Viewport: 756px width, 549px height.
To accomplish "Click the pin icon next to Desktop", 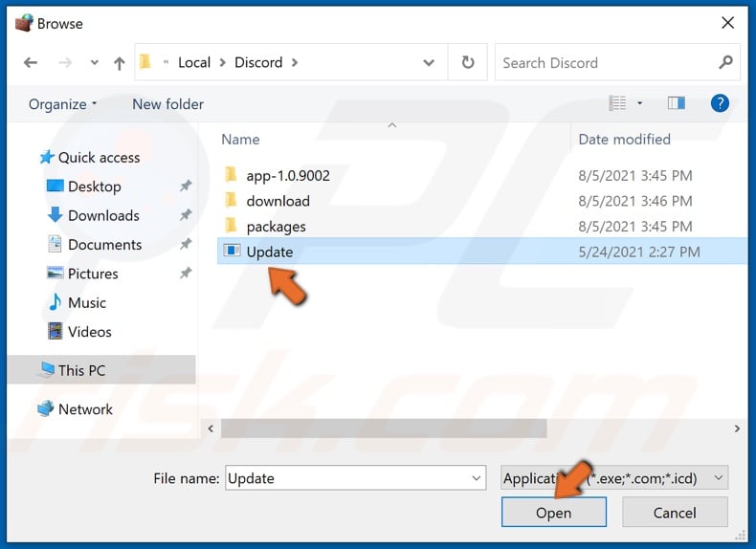I will click(x=186, y=187).
